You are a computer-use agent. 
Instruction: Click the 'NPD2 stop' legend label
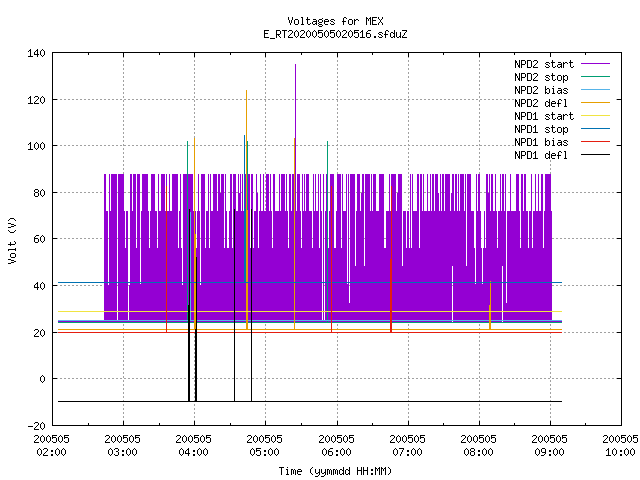pos(541,77)
